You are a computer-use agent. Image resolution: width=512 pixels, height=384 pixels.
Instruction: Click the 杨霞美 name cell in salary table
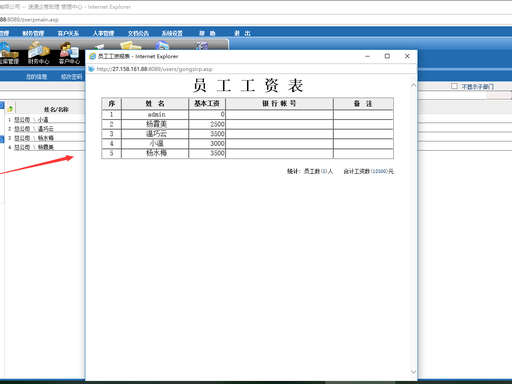tap(155, 124)
